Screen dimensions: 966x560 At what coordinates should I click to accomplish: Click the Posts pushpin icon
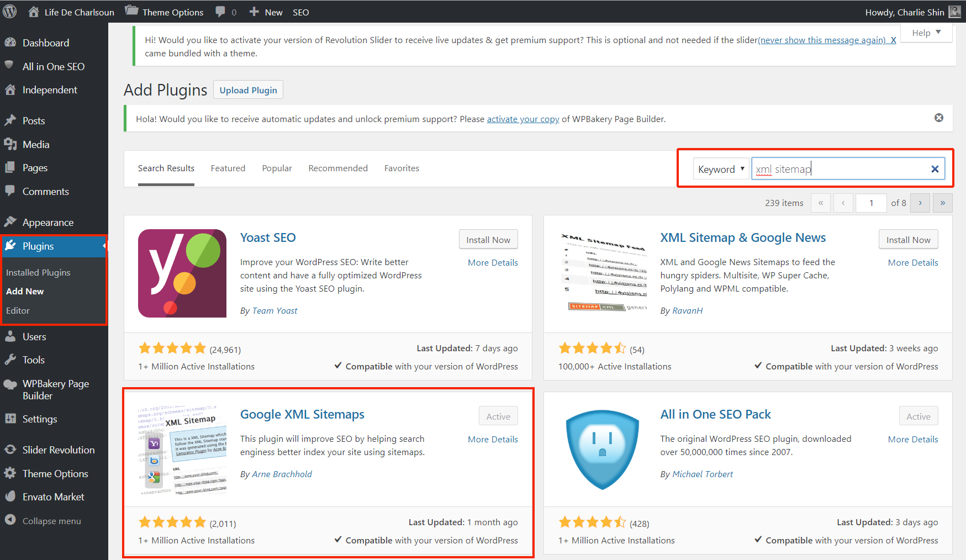10,120
